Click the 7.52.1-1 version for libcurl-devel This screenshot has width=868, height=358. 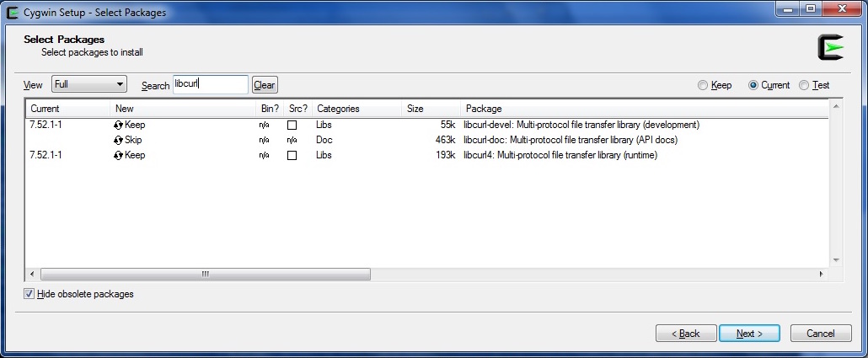pos(46,125)
